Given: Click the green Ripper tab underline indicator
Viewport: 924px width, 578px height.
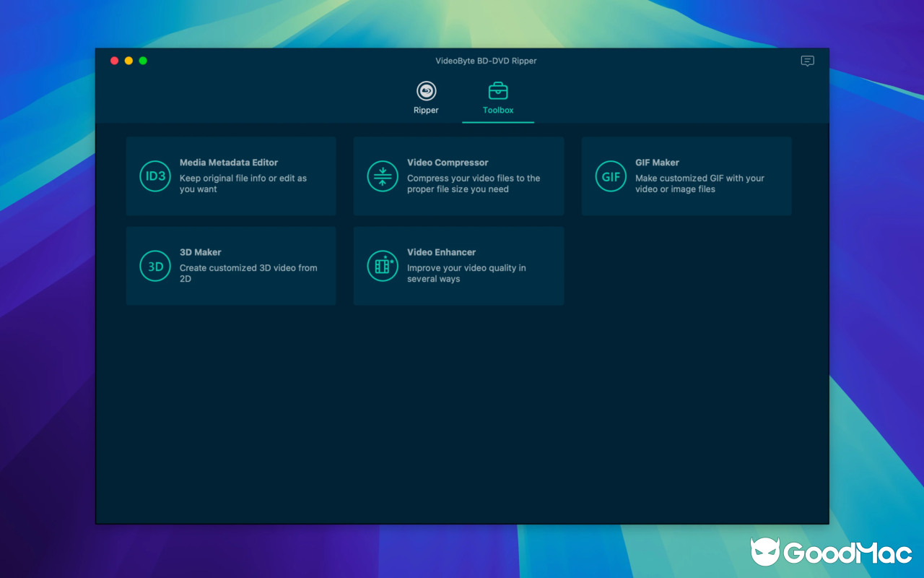Looking at the screenshot, I should pyautogui.click(x=497, y=123).
